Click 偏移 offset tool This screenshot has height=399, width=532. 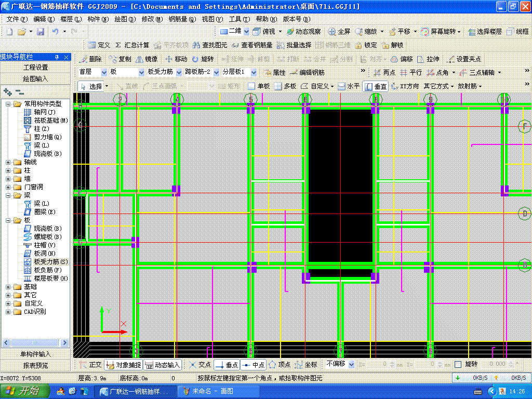coord(402,59)
